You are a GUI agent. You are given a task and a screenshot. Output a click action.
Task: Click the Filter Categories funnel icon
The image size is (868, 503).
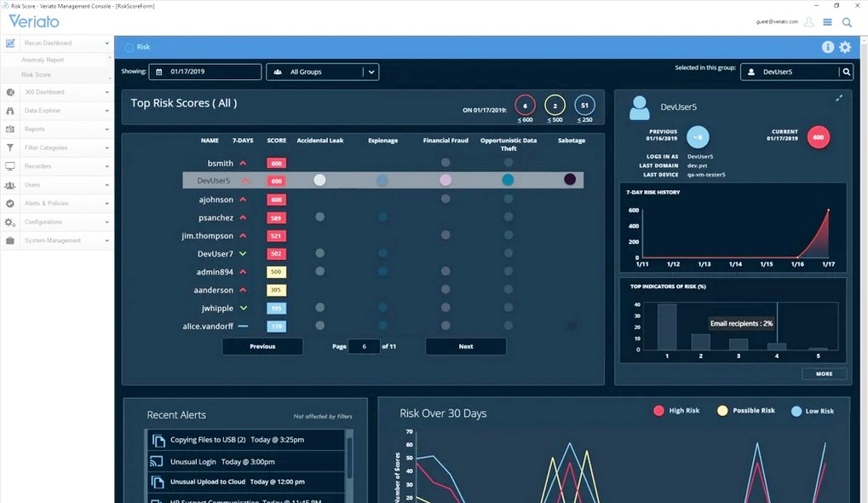click(x=10, y=148)
